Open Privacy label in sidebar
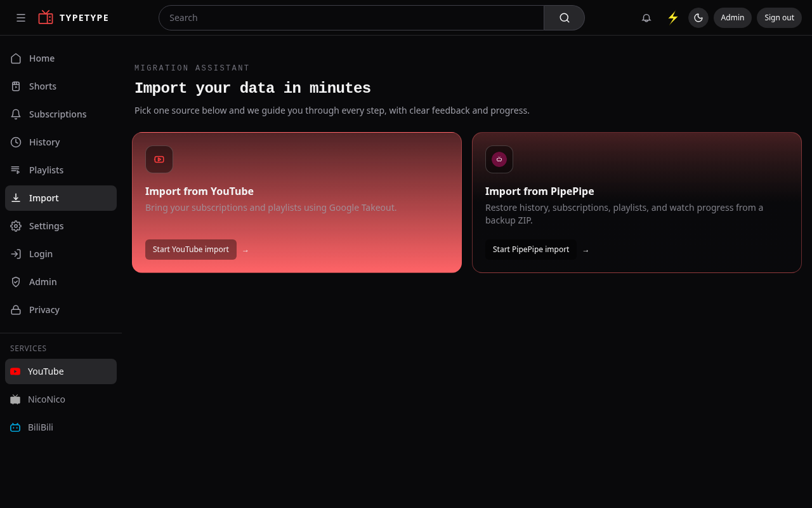This screenshot has height=508, width=812. pyautogui.click(x=44, y=310)
